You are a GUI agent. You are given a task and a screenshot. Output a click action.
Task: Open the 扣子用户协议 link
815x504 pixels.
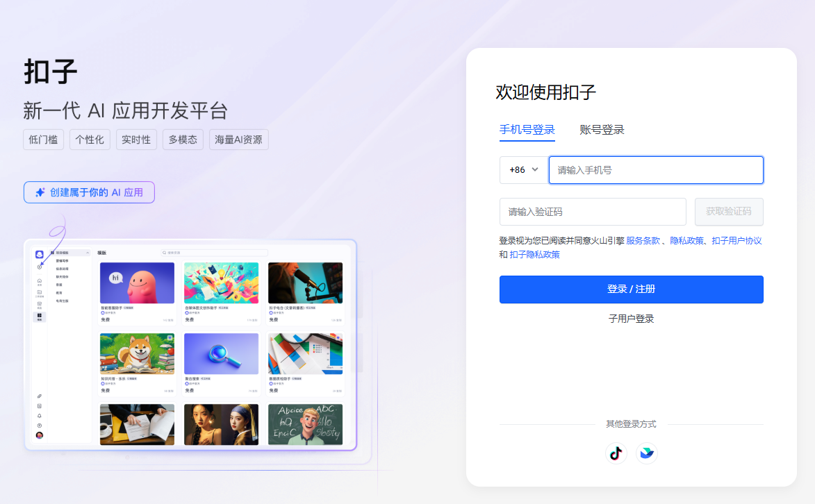point(736,241)
